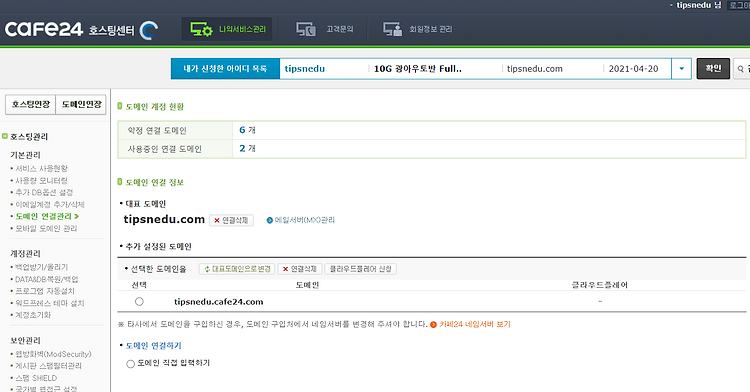The height and width of the screenshot is (392, 750).
Task: Click 도메인 연결하기 heading
Action: (x=154, y=346)
